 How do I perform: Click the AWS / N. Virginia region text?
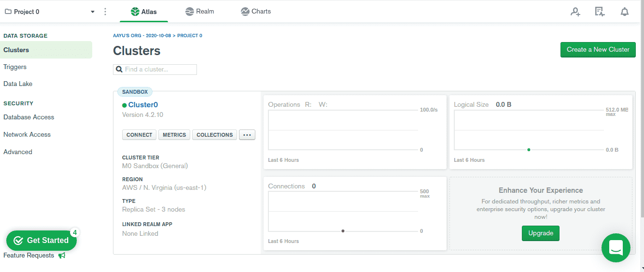click(164, 188)
